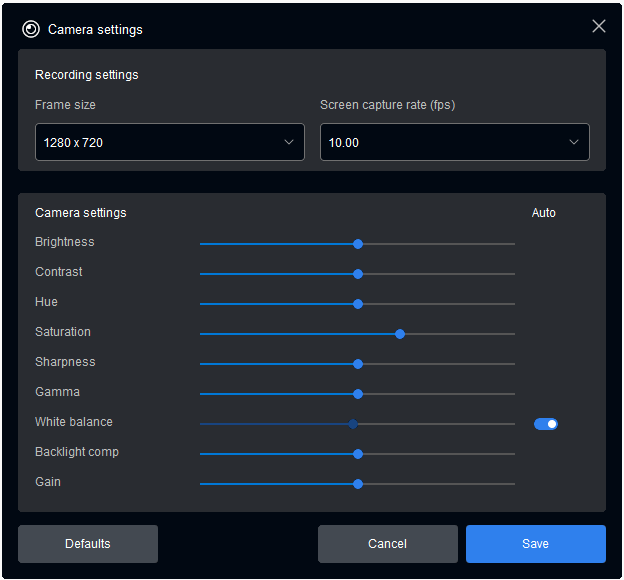Click right end of Brightness slider track

tap(512, 244)
